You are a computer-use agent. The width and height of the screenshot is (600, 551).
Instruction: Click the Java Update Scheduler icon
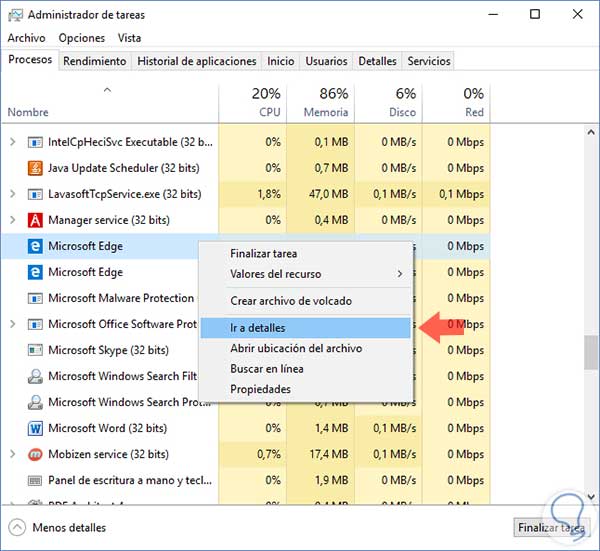[35, 168]
